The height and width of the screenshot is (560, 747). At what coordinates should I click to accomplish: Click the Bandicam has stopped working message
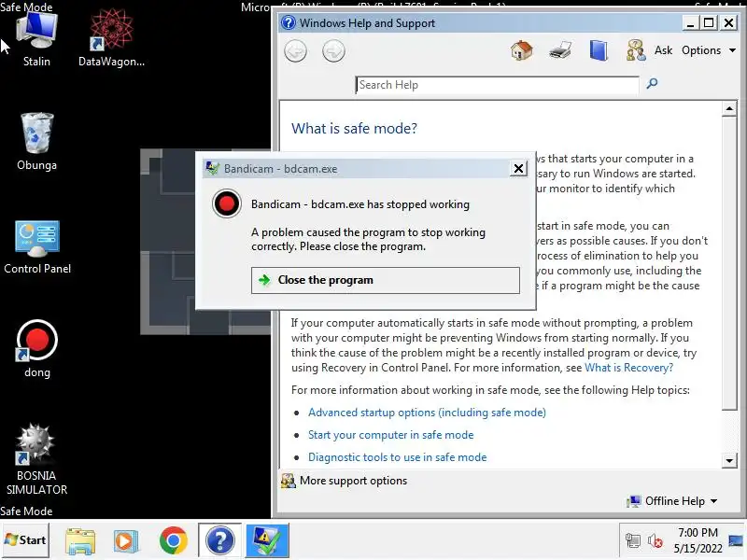pos(360,204)
